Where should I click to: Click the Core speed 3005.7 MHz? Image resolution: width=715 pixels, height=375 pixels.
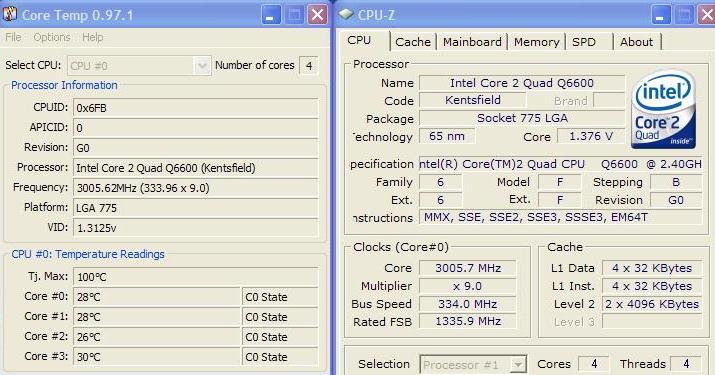468,268
